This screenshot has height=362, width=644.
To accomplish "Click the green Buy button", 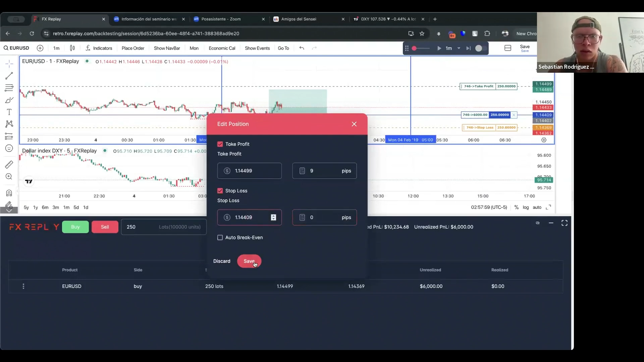I will 75,227.
